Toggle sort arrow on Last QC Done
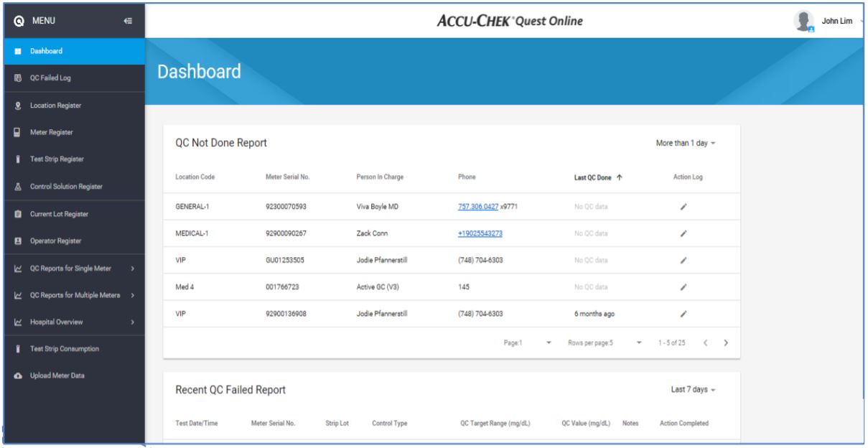Viewport: 868px width, 448px height. click(619, 177)
